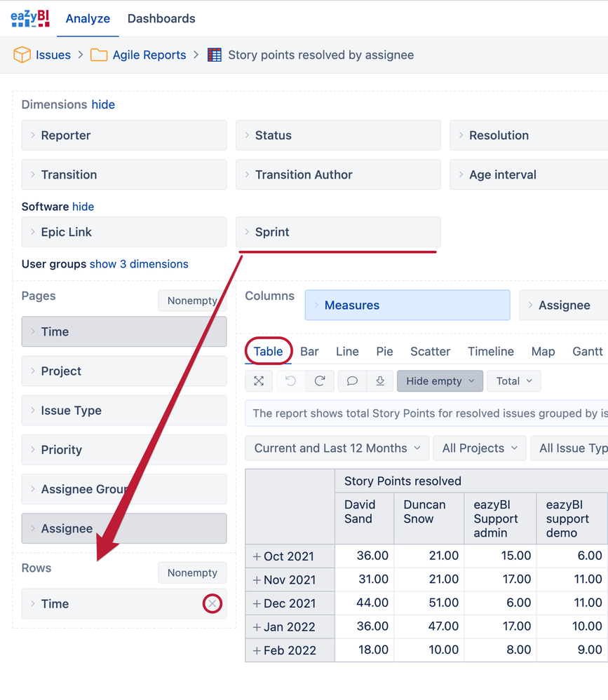Remove Time from Rows with x icon
The image size is (608, 700).
point(212,603)
